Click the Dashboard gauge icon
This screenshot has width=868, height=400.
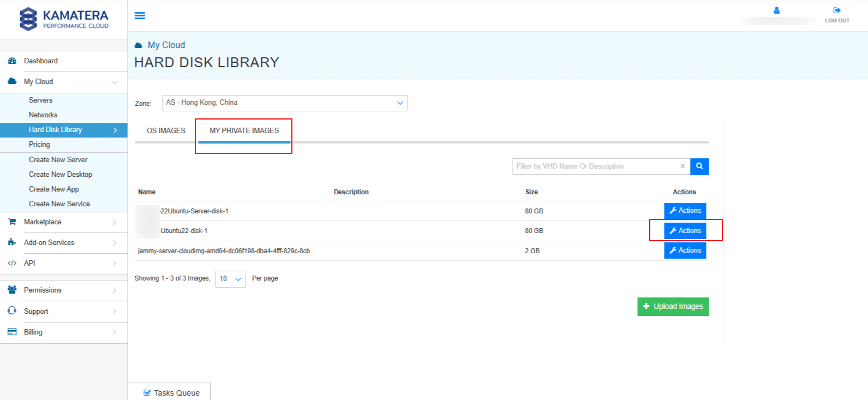12,61
